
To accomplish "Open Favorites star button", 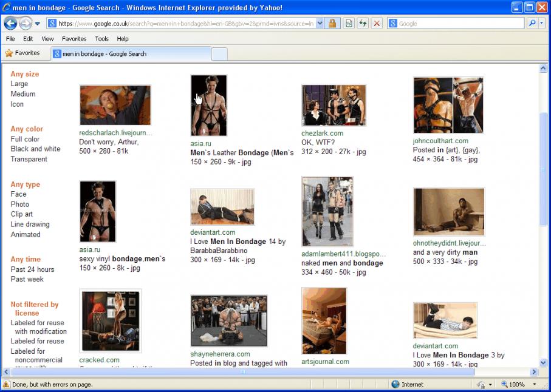I will pyautogui.click(x=22, y=53).
